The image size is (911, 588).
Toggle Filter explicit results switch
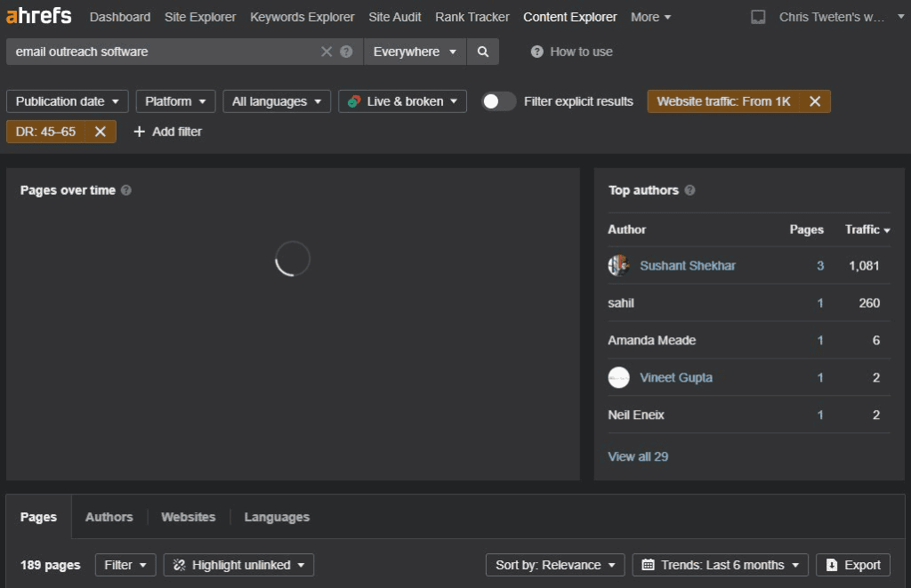[x=498, y=101]
